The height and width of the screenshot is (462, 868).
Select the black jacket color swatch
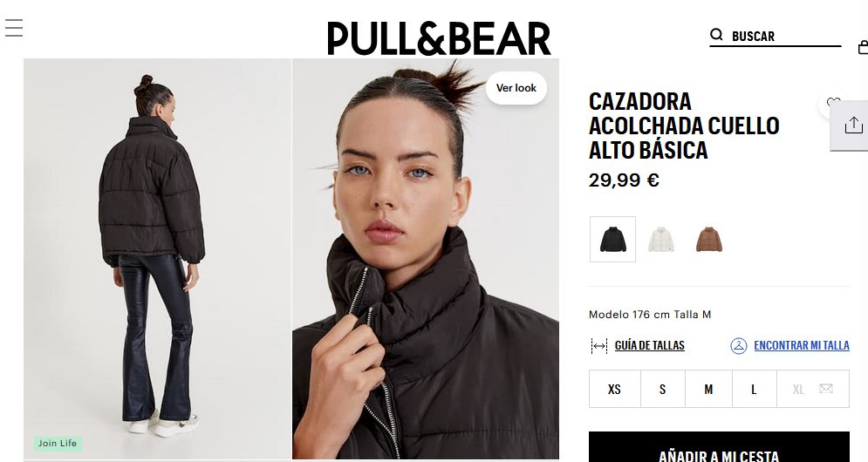[x=612, y=239]
